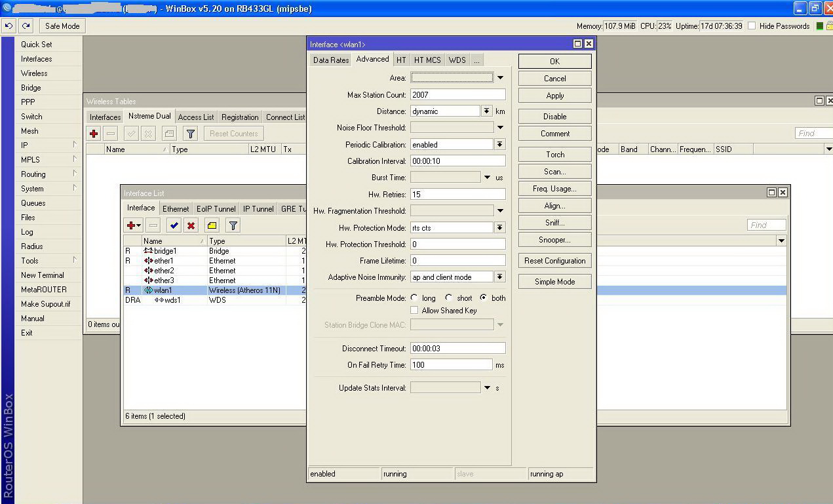Enable the Allow Shared Key checkbox
The height and width of the screenshot is (504, 833).
pos(414,310)
